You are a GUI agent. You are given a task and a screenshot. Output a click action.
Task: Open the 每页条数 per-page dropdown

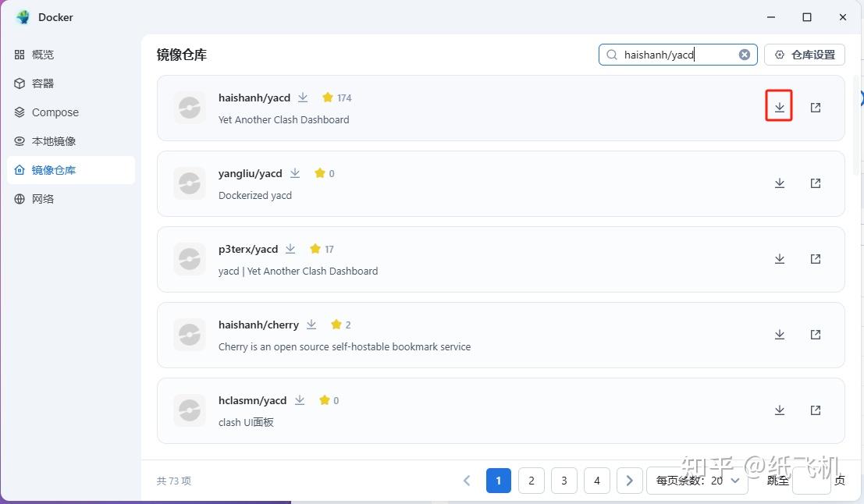click(x=698, y=481)
